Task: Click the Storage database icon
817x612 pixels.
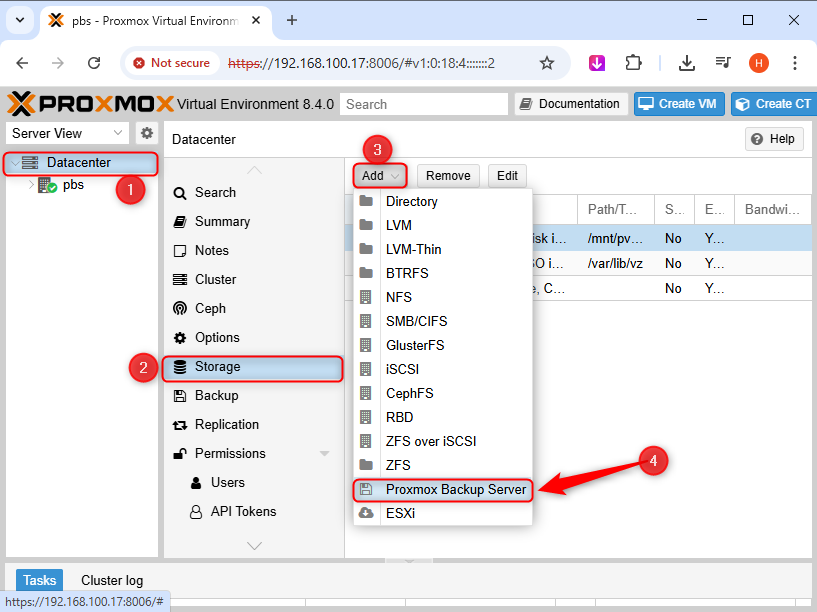Action: [180, 367]
